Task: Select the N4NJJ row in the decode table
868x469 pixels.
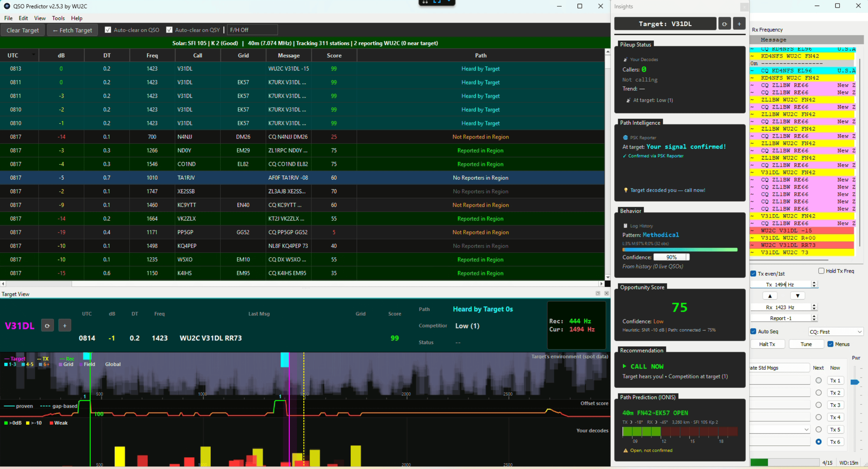Action: [x=302, y=137]
